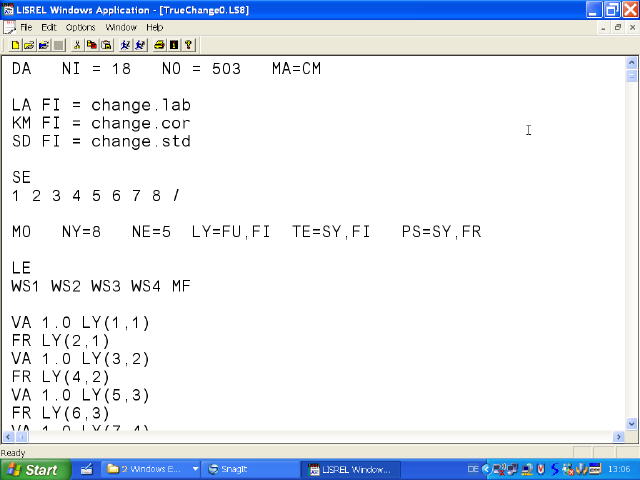Click the Copy toolbar icon
The width and height of the screenshot is (640, 480).
click(91, 45)
